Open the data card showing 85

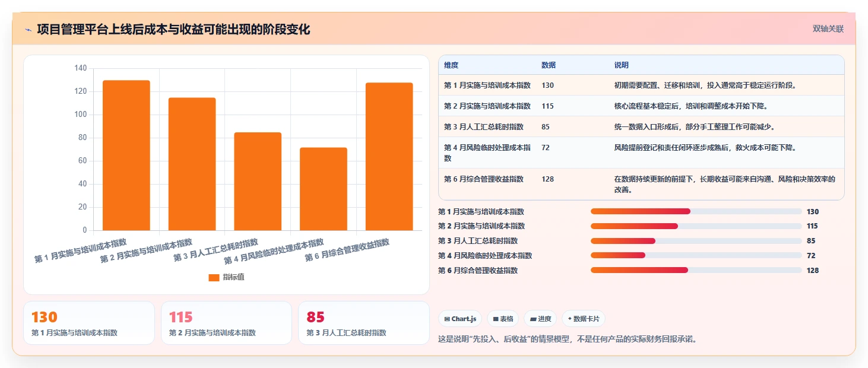(363, 323)
